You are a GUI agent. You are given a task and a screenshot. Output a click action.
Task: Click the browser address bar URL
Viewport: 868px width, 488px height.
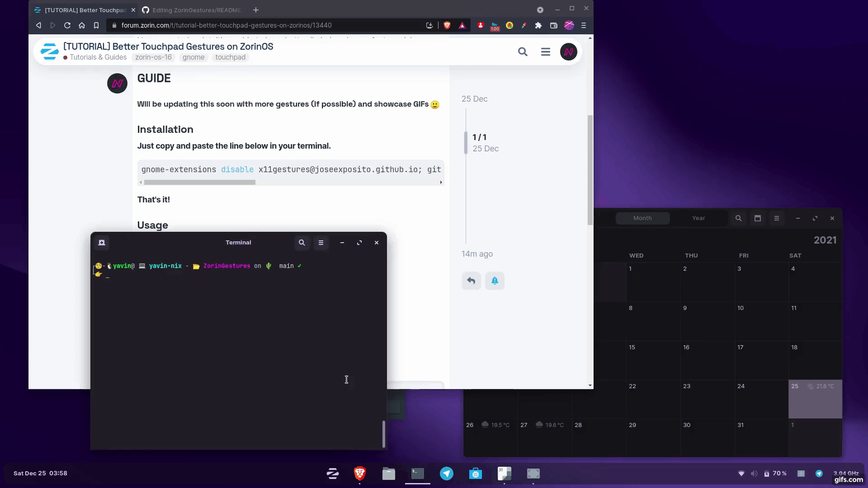click(x=226, y=25)
